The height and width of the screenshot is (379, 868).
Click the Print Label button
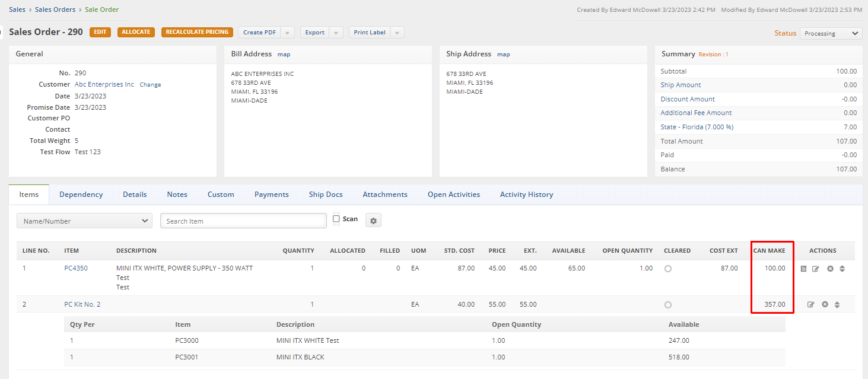point(370,33)
